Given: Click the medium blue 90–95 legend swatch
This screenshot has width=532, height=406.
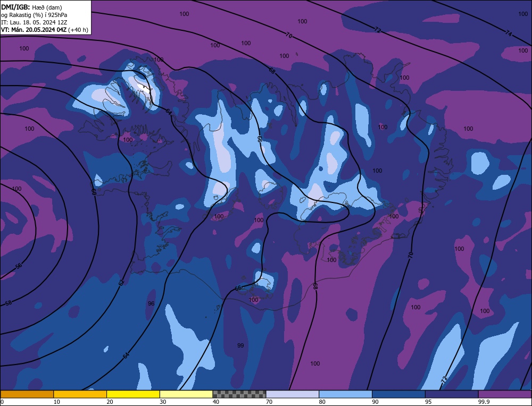Looking at the screenshot, I should tap(398, 394).
